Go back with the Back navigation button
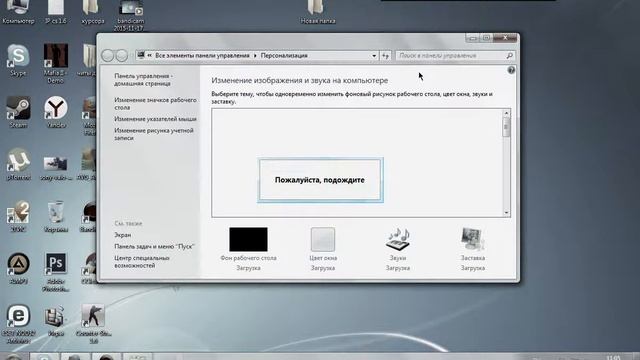 coord(107,56)
